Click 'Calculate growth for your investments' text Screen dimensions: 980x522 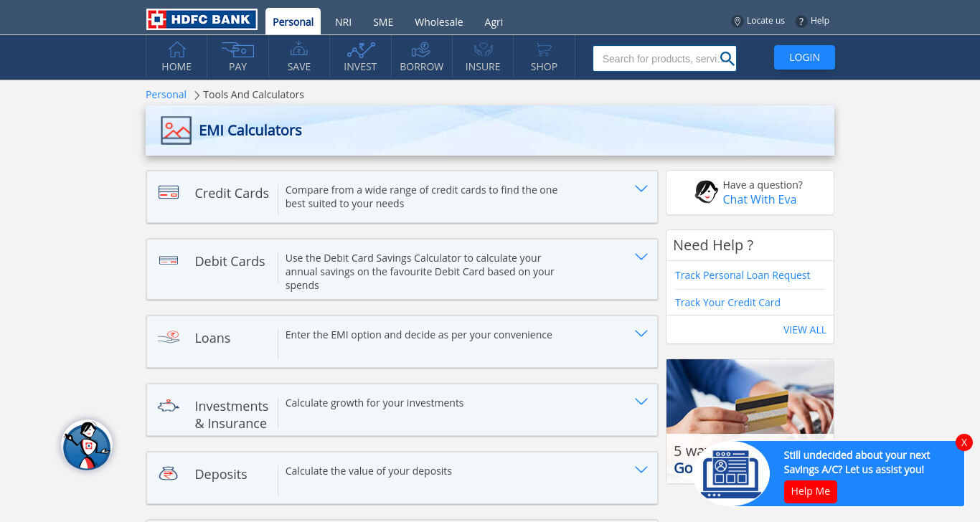pos(374,403)
